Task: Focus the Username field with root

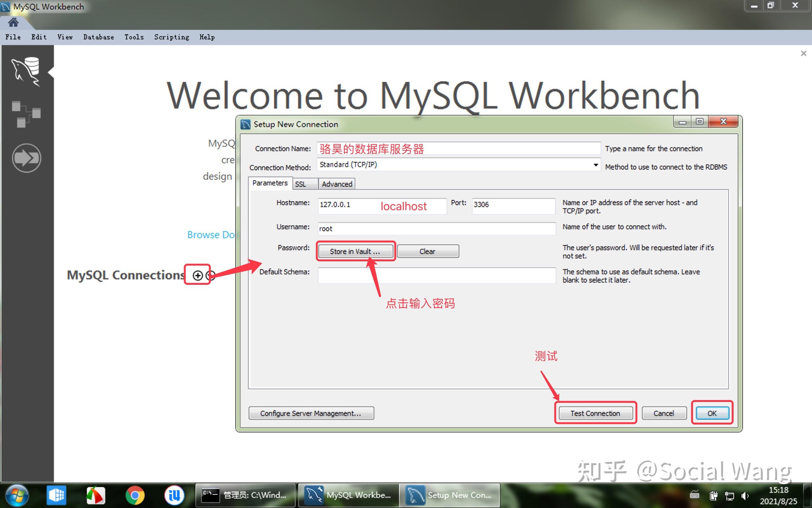Action: (x=437, y=229)
